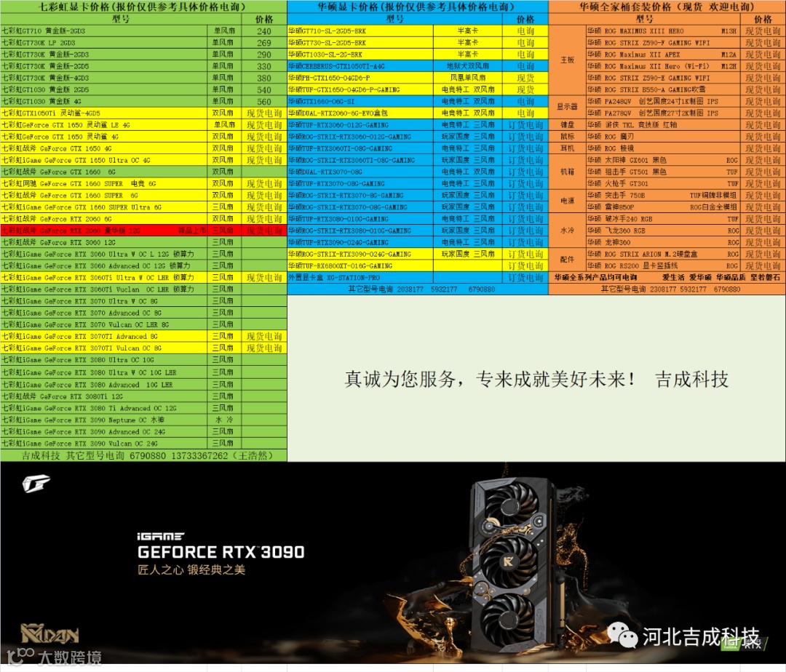The width and height of the screenshot is (786, 672).
Task: Click the 河北吉成科技 account name
Action: tap(701, 637)
